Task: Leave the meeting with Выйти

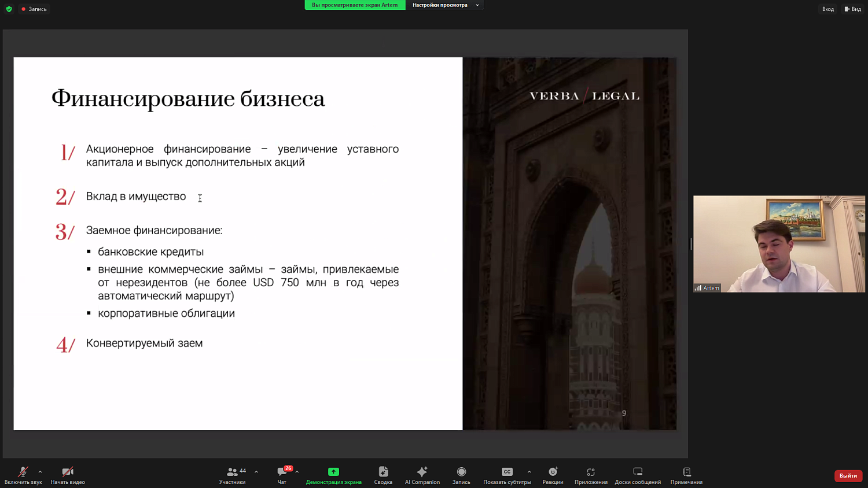Action: click(848, 475)
